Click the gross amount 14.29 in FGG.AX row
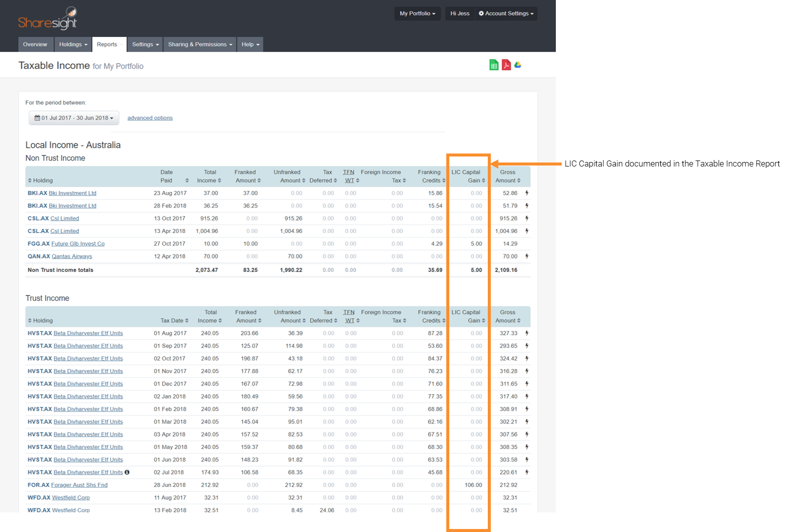The width and height of the screenshot is (801, 532). (510, 244)
